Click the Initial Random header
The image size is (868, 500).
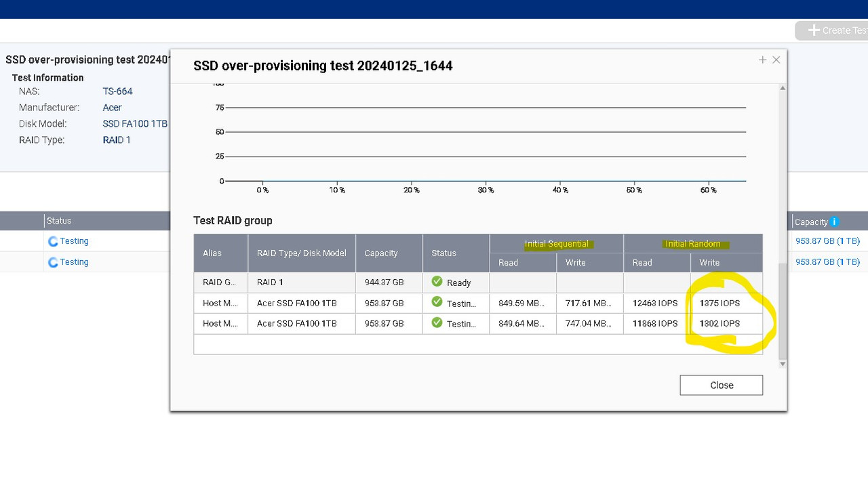[x=692, y=244]
